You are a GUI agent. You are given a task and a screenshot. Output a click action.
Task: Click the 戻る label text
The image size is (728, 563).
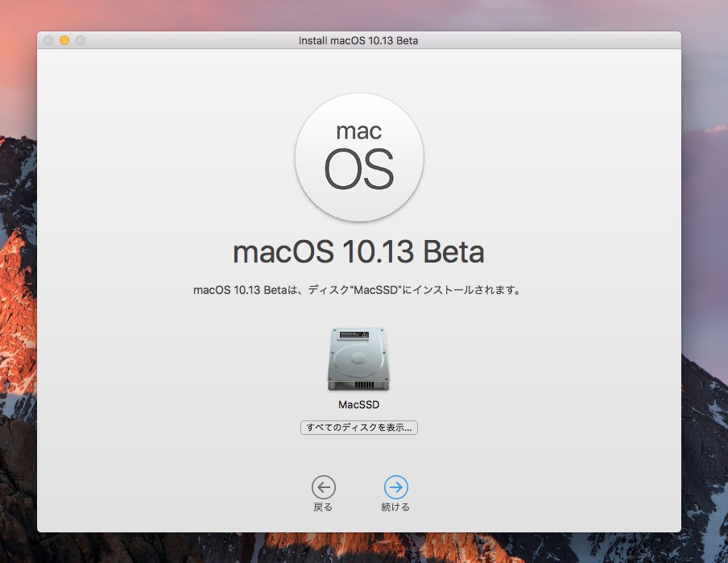tap(323, 507)
